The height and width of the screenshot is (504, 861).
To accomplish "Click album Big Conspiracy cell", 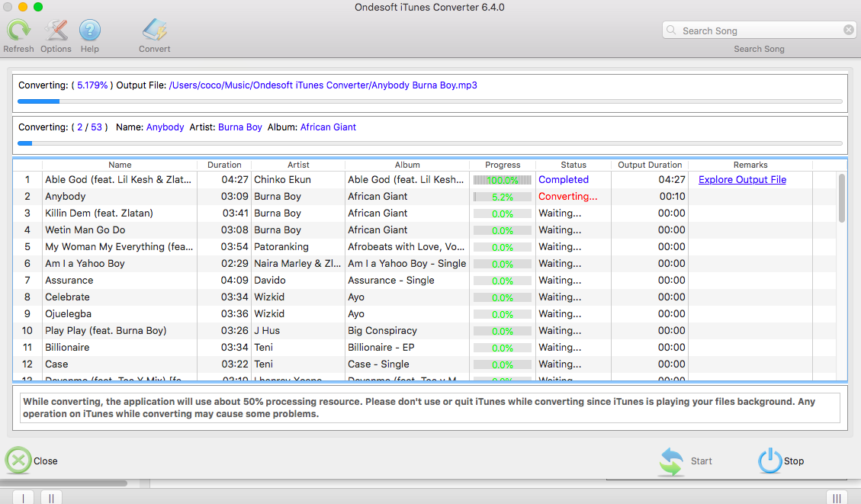I will tap(407, 330).
